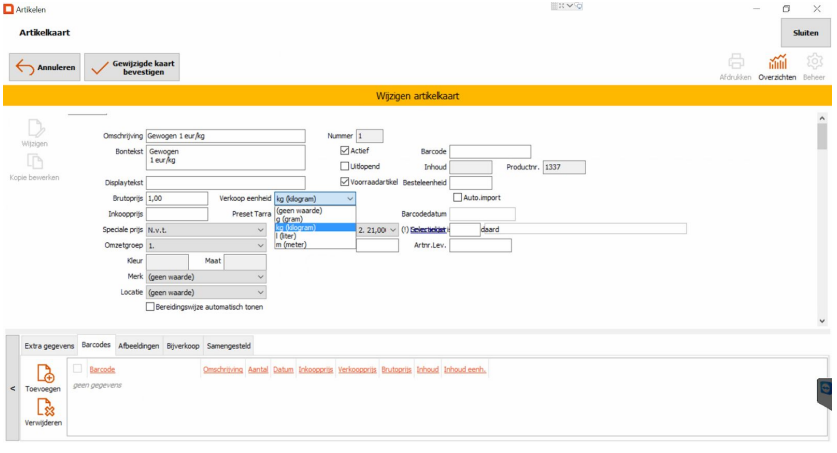Uncheck the Actief checkbox
The width and height of the screenshot is (837, 453).
pos(345,151)
